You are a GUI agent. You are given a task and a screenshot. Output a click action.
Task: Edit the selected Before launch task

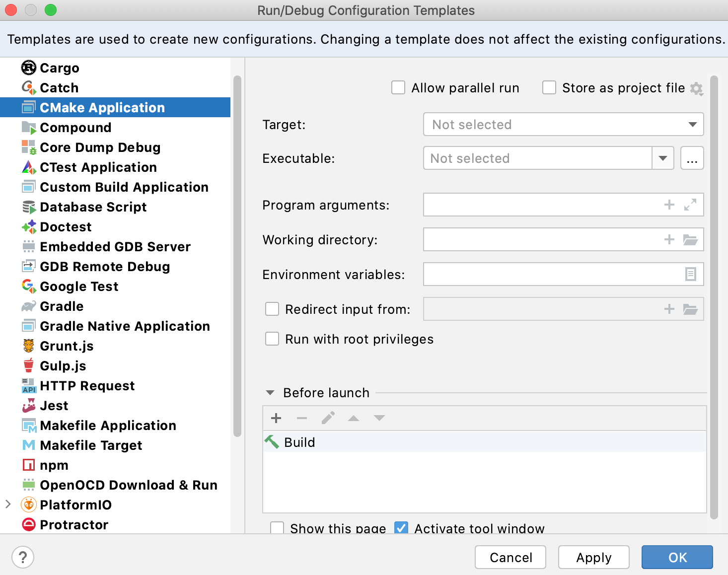click(328, 418)
